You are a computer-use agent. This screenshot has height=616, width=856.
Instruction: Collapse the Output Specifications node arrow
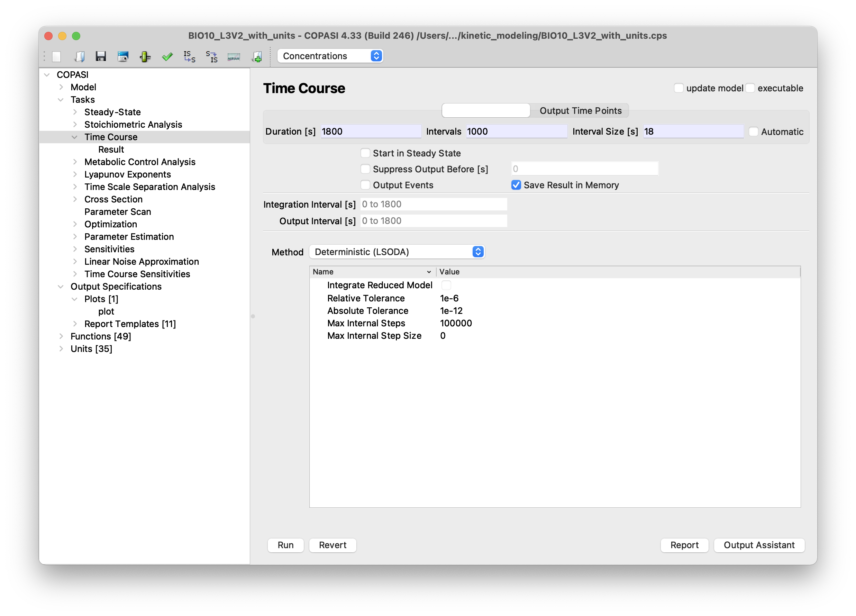(x=61, y=287)
